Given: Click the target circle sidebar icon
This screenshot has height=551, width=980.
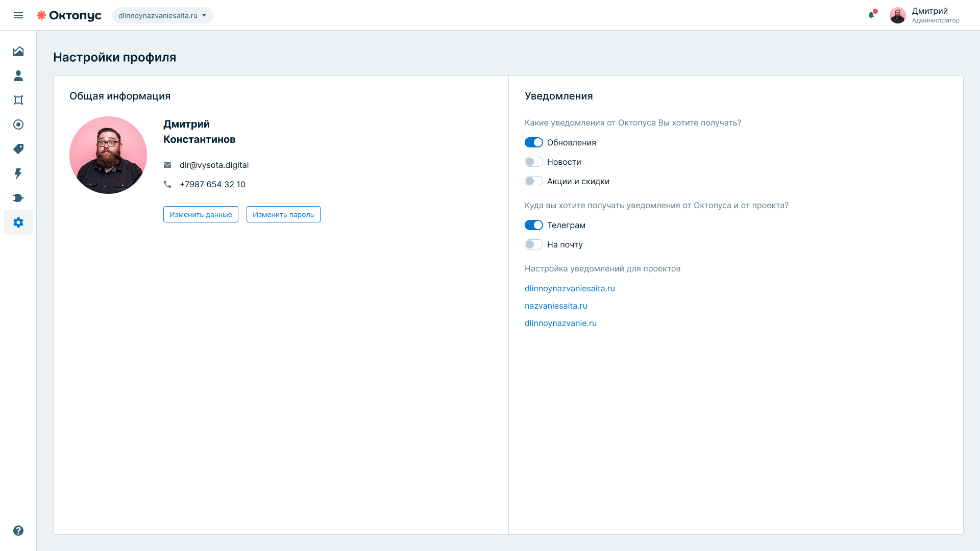Looking at the screenshot, I should point(18,124).
